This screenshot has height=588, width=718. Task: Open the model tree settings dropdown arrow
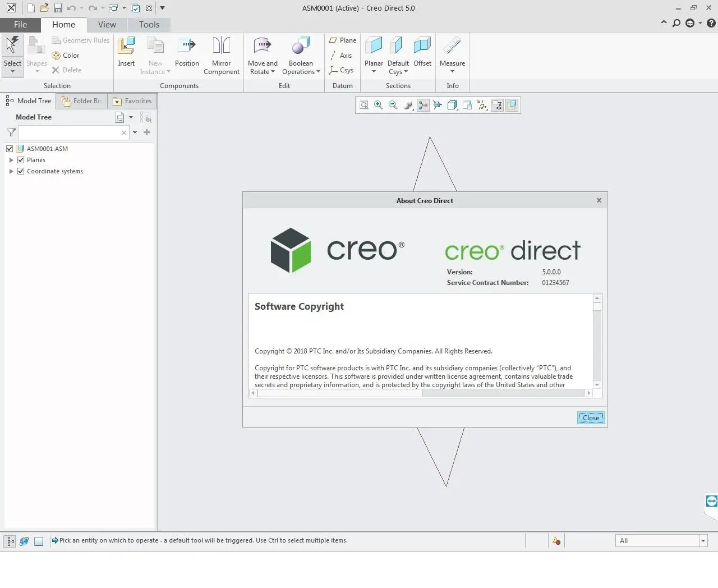coord(131,117)
